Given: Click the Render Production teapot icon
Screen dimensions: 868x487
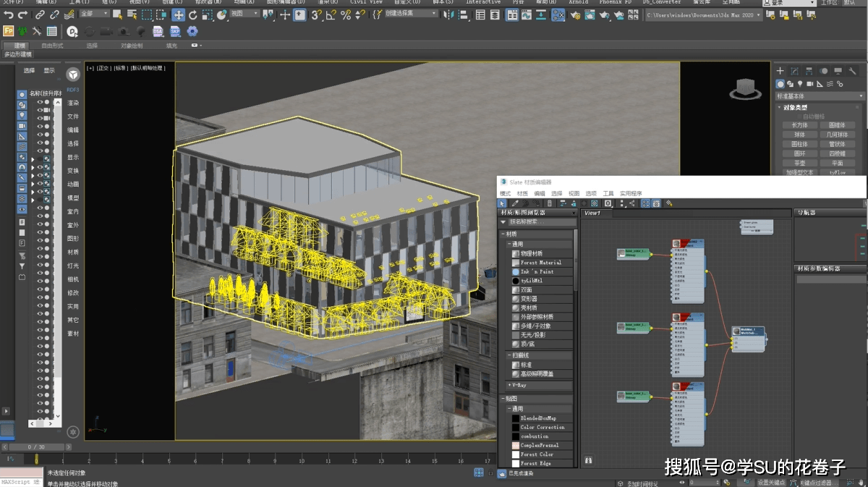Looking at the screenshot, I should pyautogui.click(x=604, y=14).
